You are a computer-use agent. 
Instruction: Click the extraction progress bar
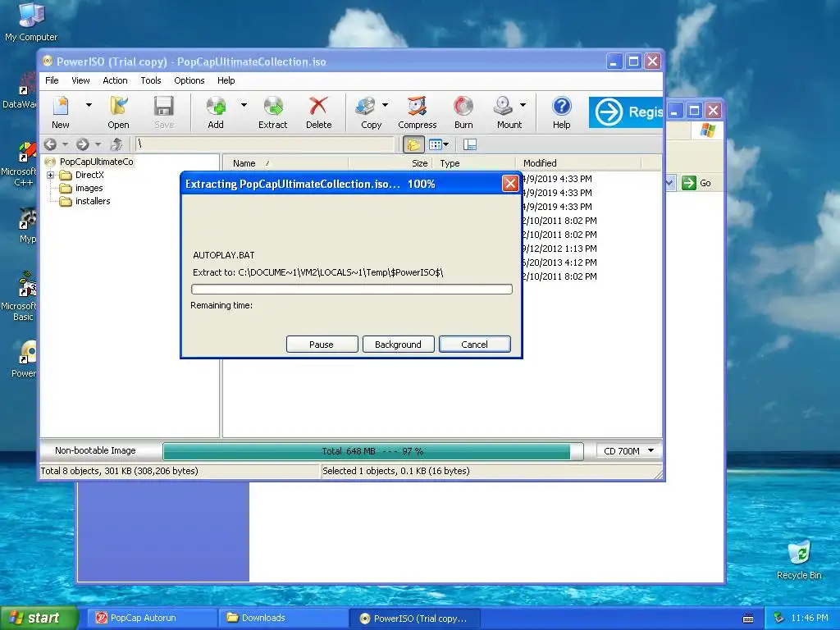click(x=352, y=290)
